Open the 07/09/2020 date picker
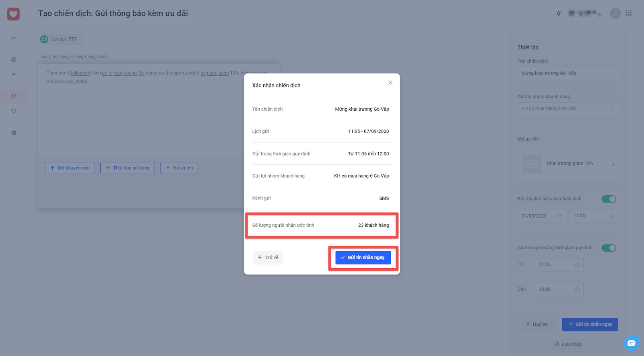Image resolution: width=644 pixels, height=356 pixels. tap(542, 216)
